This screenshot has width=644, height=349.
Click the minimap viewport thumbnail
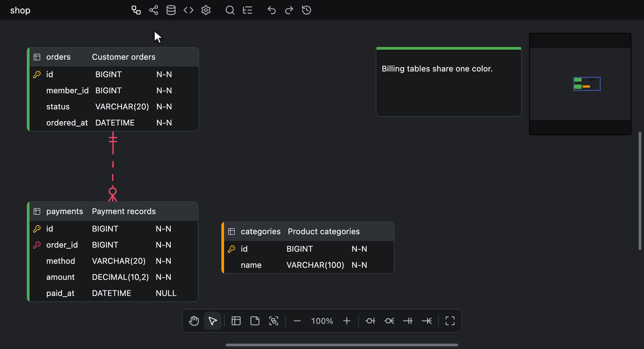tap(587, 84)
